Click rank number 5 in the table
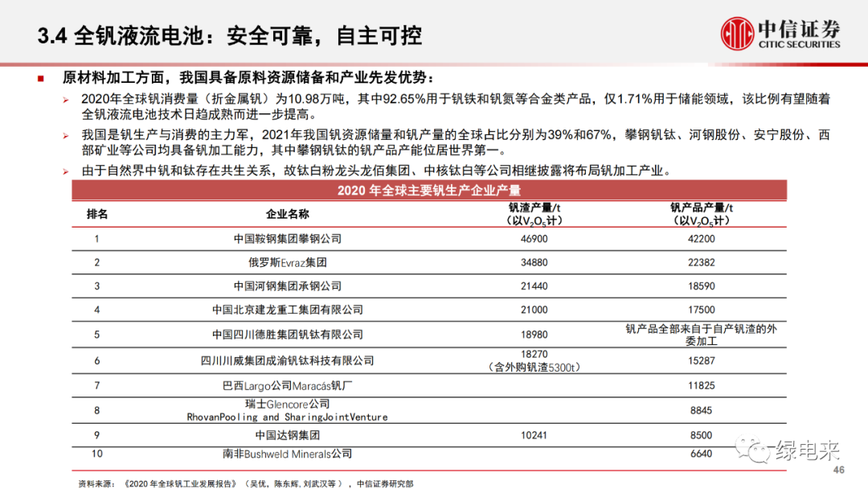Screen dimensions: 868x489 tap(97, 335)
